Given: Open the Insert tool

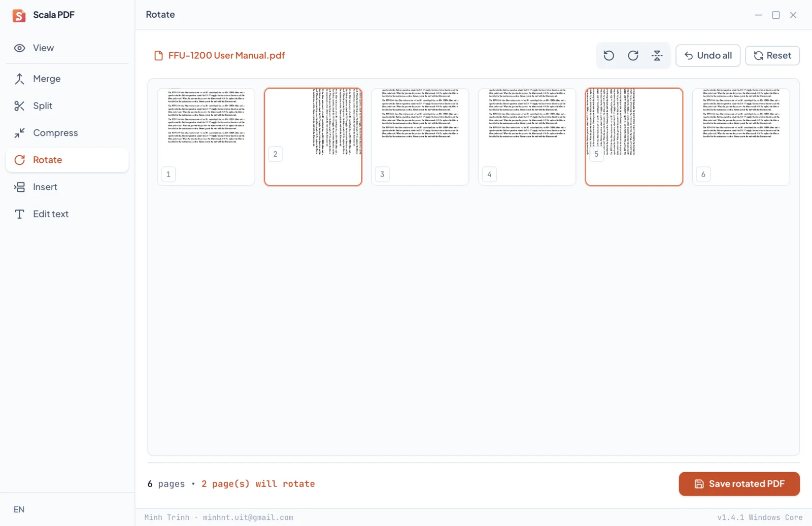Looking at the screenshot, I should point(67,187).
